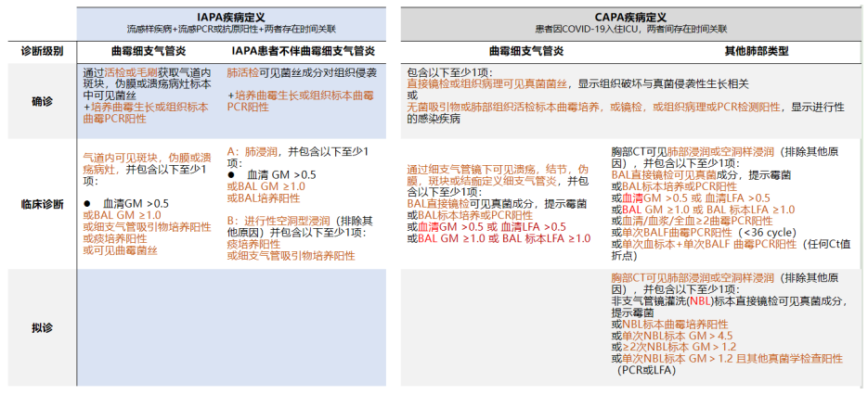Click the 'CAPA疾病定义' header title

pyautogui.click(x=630, y=18)
